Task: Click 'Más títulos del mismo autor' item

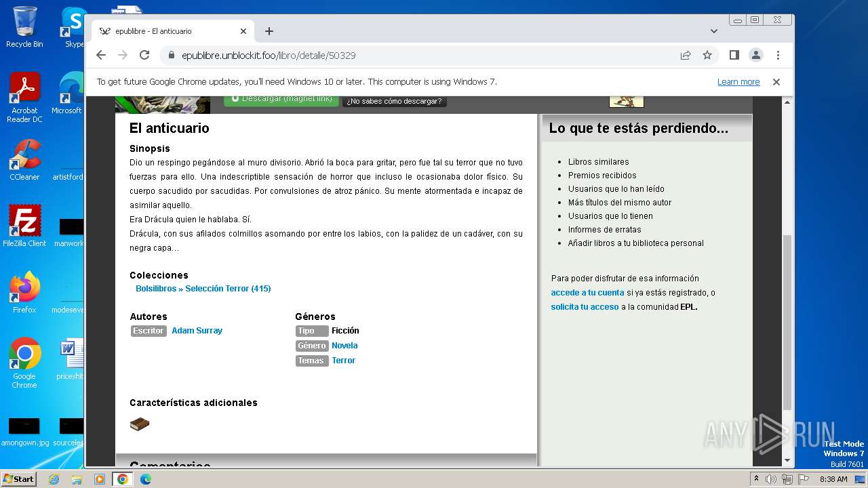Action: pyautogui.click(x=620, y=203)
